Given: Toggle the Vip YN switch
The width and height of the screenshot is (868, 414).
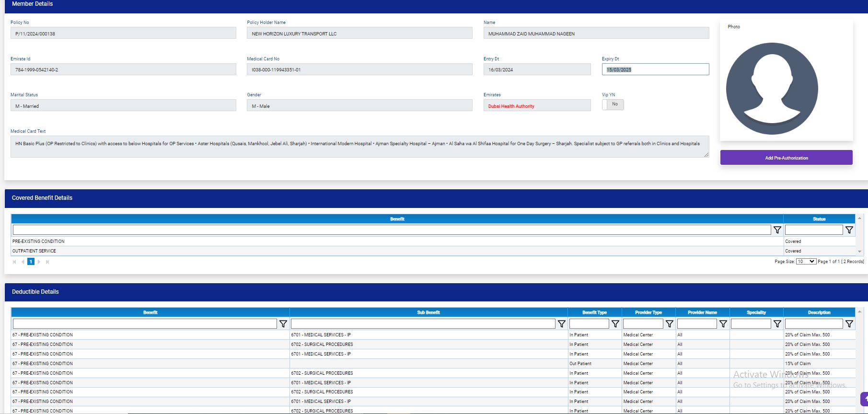Looking at the screenshot, I should click(x=613, y=104).
